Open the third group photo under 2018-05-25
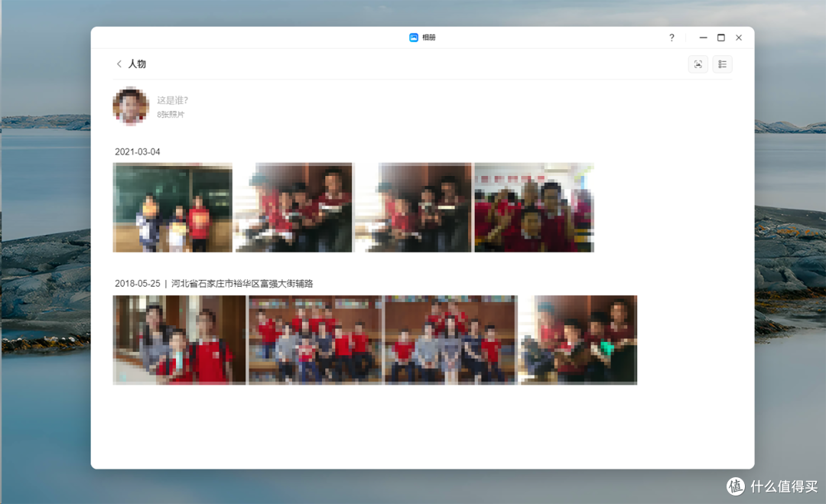 (451, 340)
